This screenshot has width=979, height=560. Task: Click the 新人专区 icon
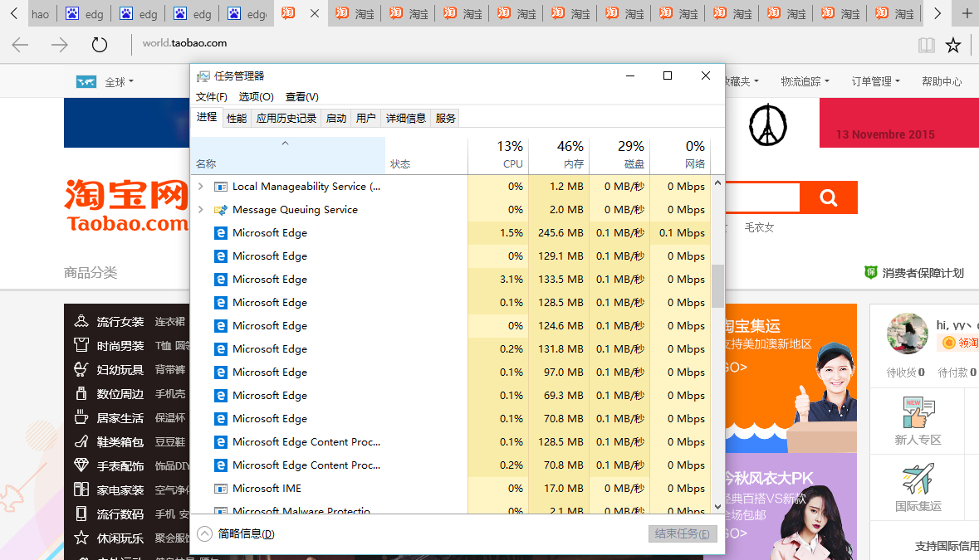[918, 413]
